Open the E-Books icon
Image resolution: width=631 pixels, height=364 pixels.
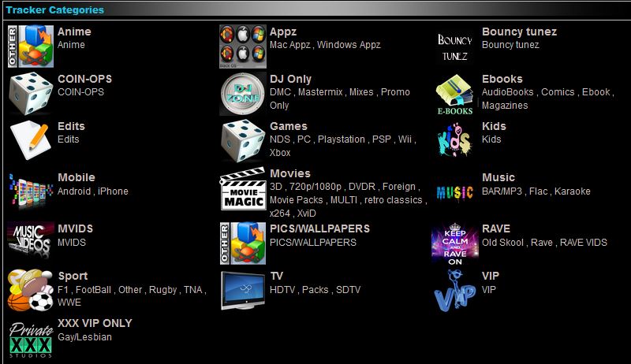(455, 95)
